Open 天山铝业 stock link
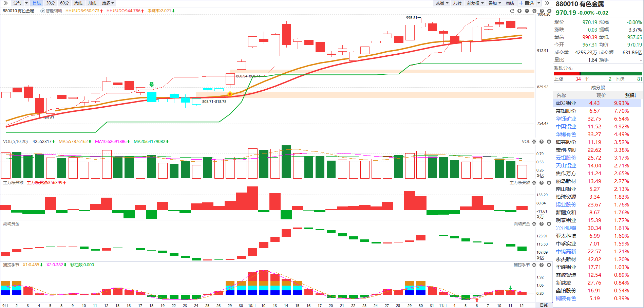 tap(566, 166)
